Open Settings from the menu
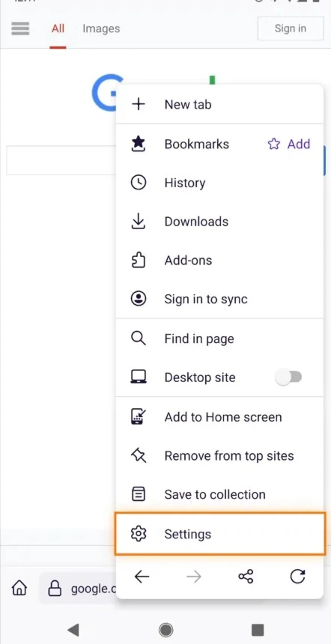The height and width of the screenshot is (644, 331). coord(220,534)
